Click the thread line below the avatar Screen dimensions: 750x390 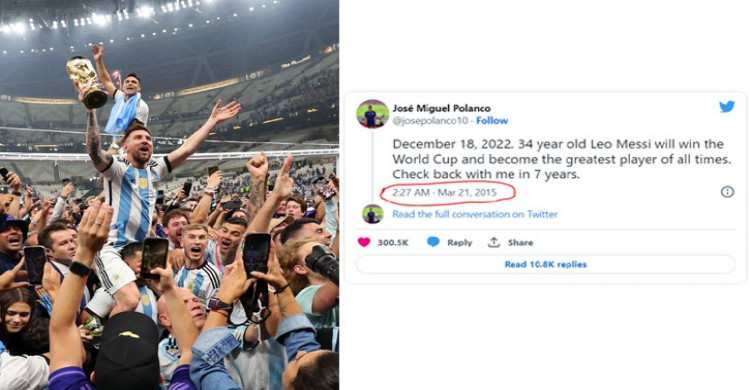373,166
